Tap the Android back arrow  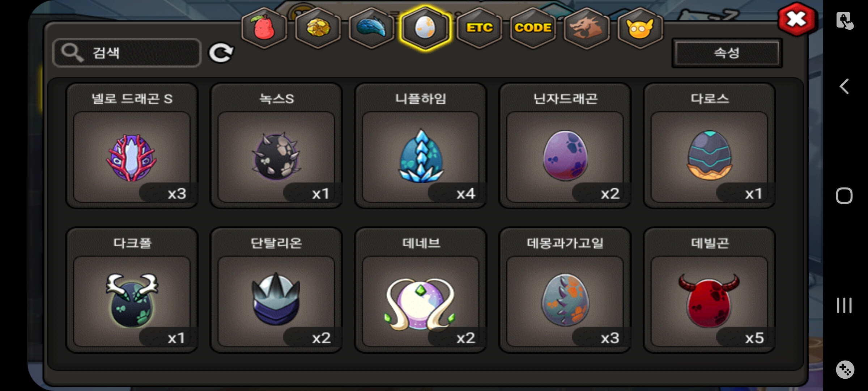(844, 87)
